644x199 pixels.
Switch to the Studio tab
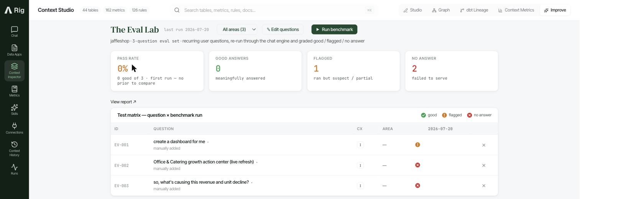click(x=413, y=10)
